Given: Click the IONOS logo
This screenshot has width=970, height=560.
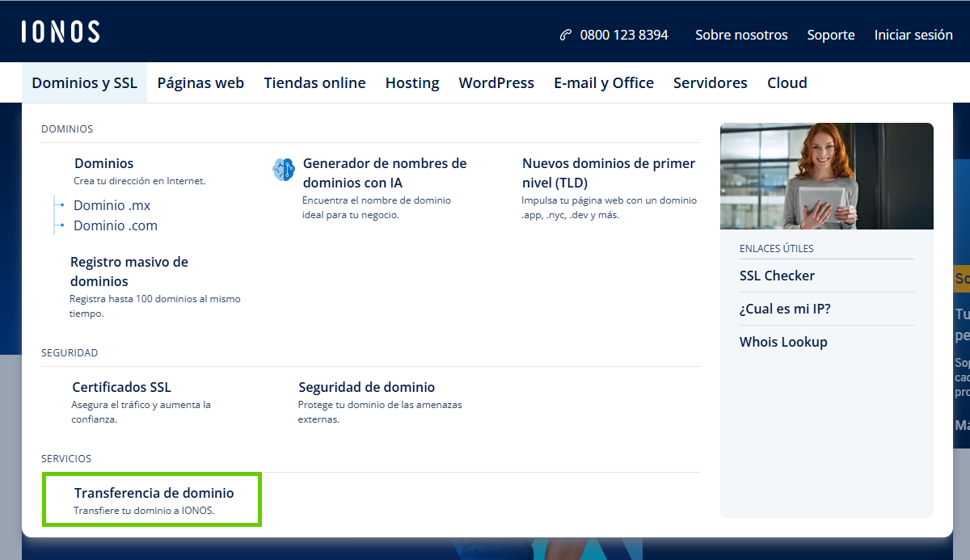Looking at the screenshot, I should pos(61,31).
